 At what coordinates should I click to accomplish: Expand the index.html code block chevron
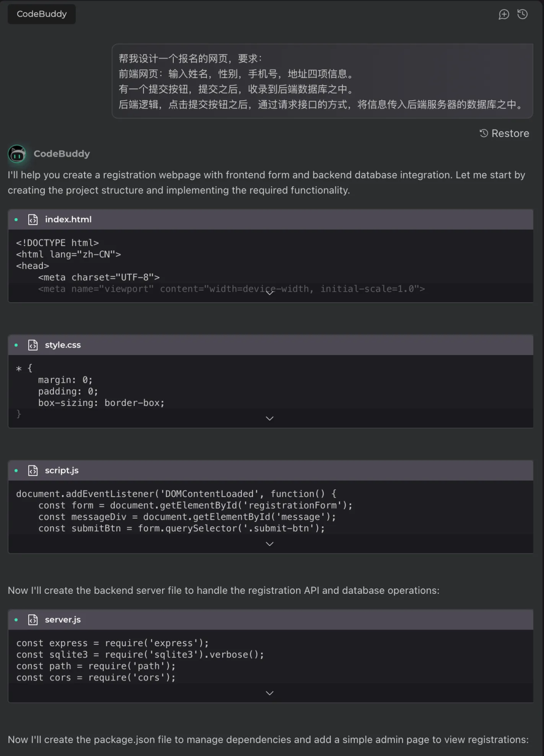pos(270,292)
